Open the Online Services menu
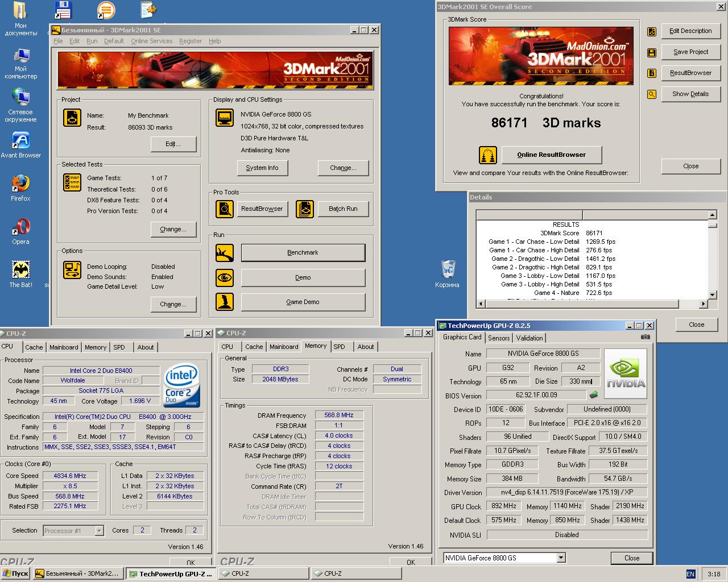 point(151,41)
